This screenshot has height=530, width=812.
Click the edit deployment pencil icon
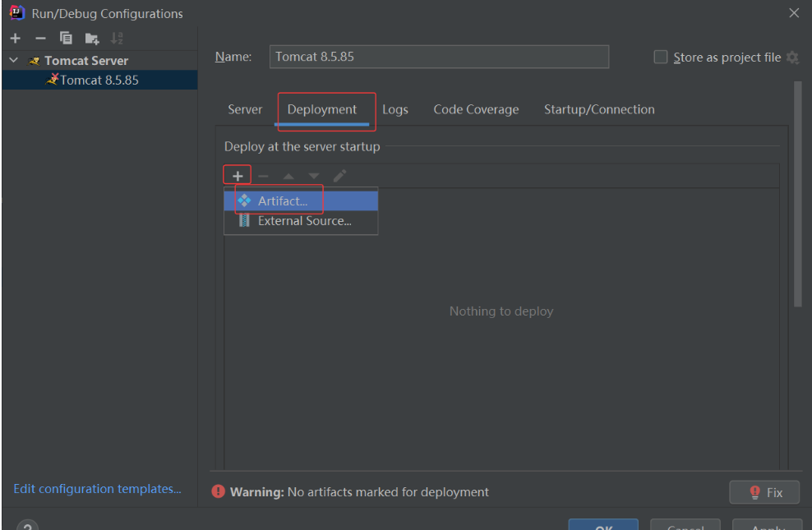tap(339, 176)
